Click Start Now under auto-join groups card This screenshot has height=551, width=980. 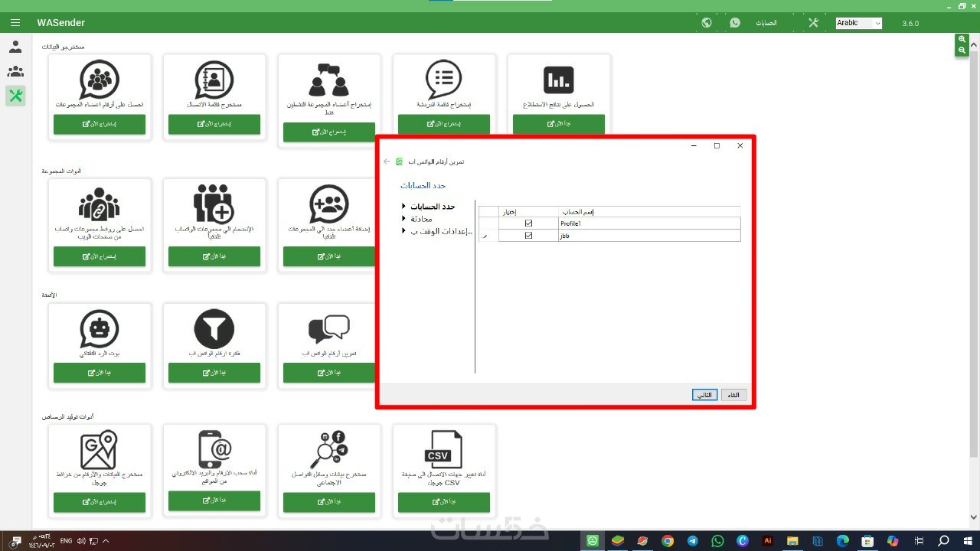click(x=214, y=256)
